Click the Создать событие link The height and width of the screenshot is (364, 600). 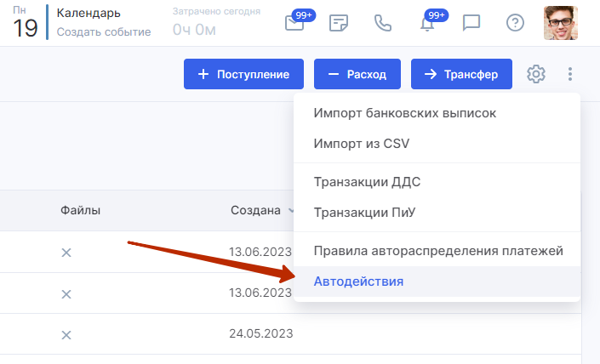pyautogui.click(x=103, y=32)
